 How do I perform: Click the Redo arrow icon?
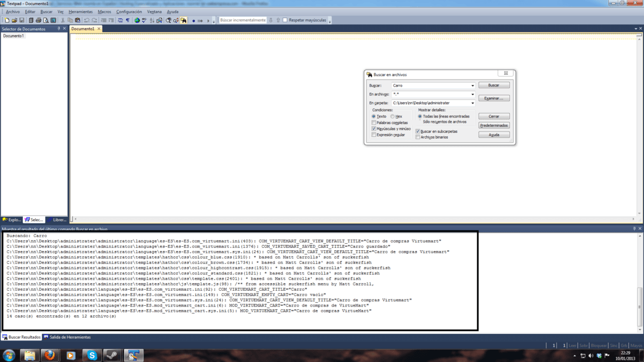(94, 20)
